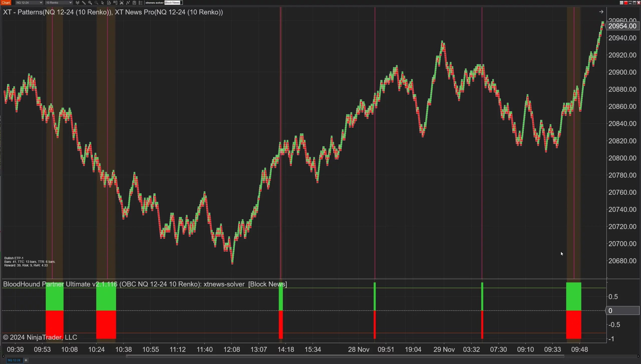Click the zoom out magnifier icon
Screen dimensions: 641x364
[96, 3]
